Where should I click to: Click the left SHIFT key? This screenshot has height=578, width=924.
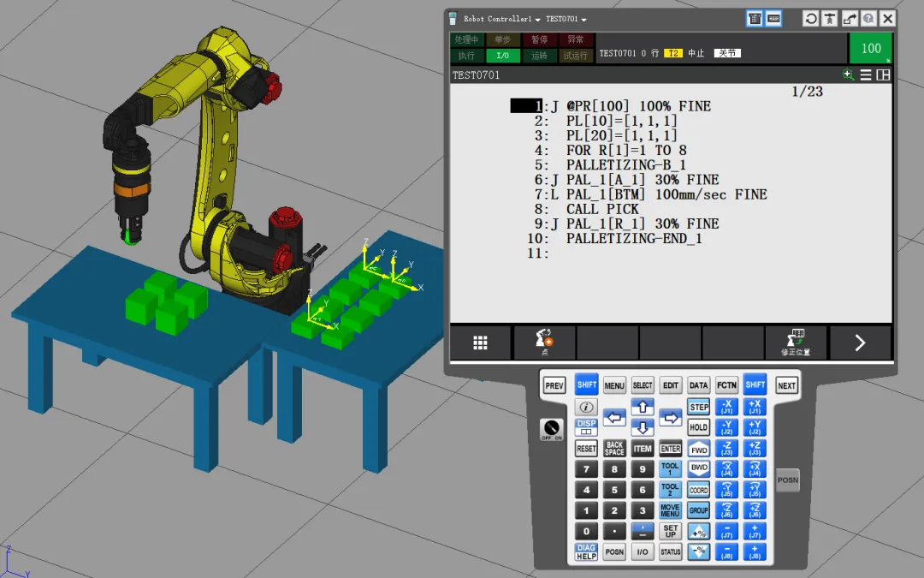pyautogui.click(x=586, y=384)
